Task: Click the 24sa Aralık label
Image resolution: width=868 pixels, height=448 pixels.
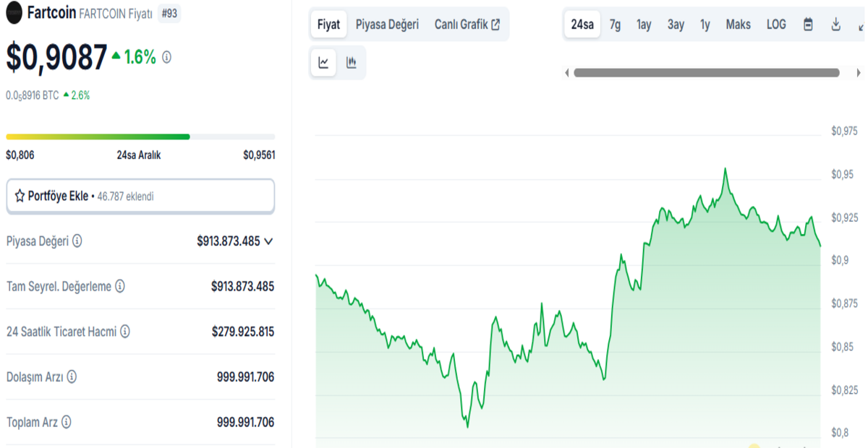Action: 139,155
